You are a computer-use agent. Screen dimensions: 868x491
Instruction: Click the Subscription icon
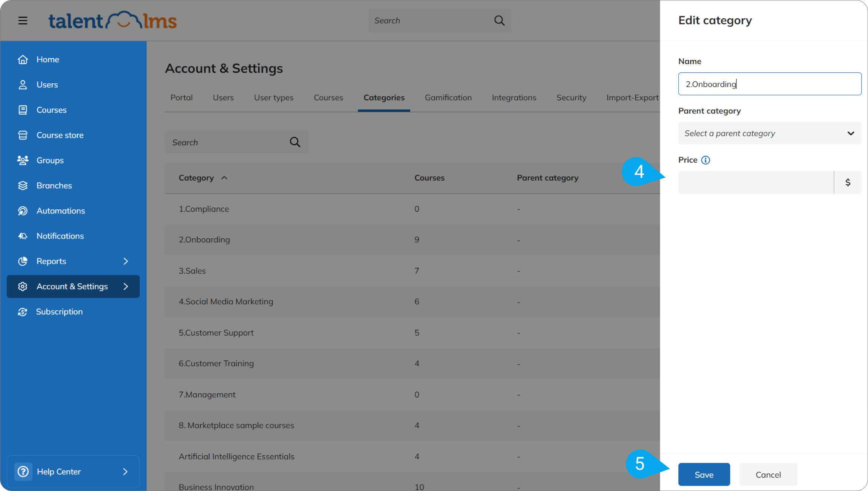pos(23,312)
